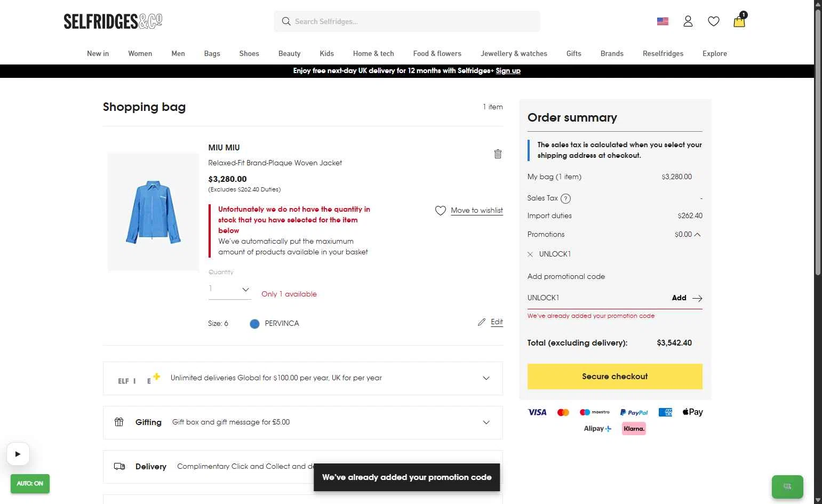Viewport: 822px width, 504px height.
Task: Click the Alipay+ payment icon
Action: coord(597,428)
